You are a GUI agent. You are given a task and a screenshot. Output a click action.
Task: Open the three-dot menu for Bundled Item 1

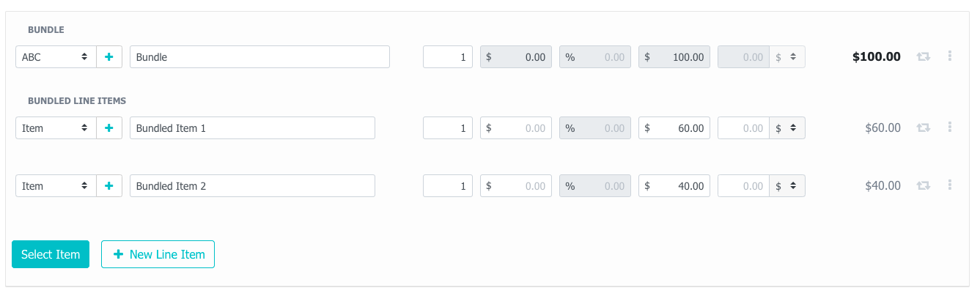950,127
